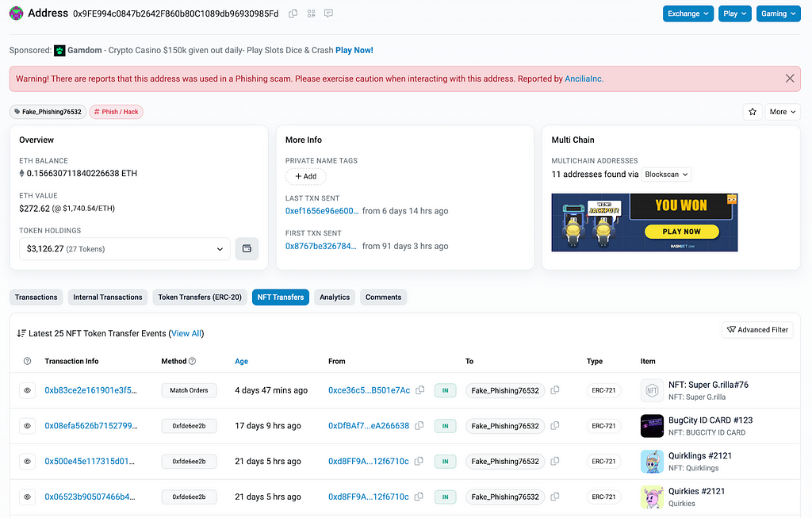Dismiss the phishing warning banner
The width and height of the screenshot is (812, 518).
click(x=790, y=79)
